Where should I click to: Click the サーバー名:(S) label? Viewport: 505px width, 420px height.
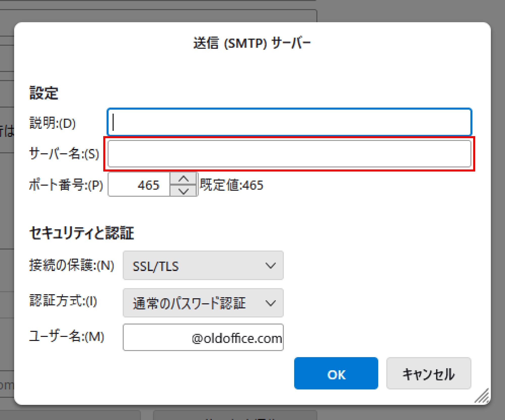pyautogui.click(x=64, y=154)
